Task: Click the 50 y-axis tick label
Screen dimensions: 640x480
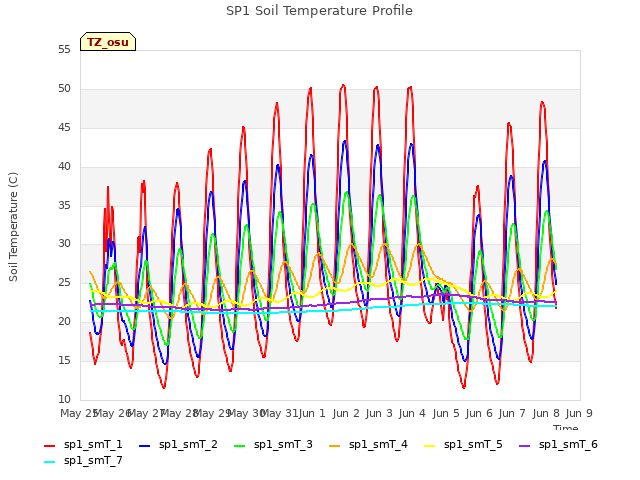Action: pyautogui.click(x=64, y=89)
